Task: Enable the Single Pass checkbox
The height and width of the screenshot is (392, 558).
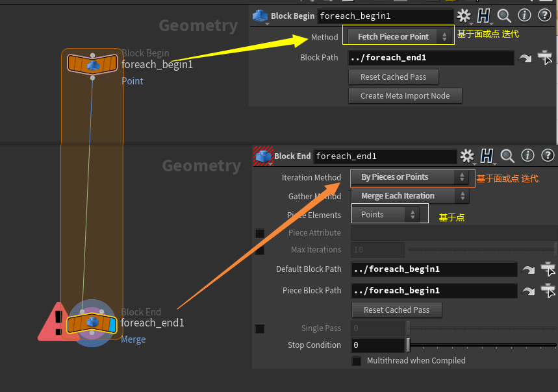Action: 260,329
